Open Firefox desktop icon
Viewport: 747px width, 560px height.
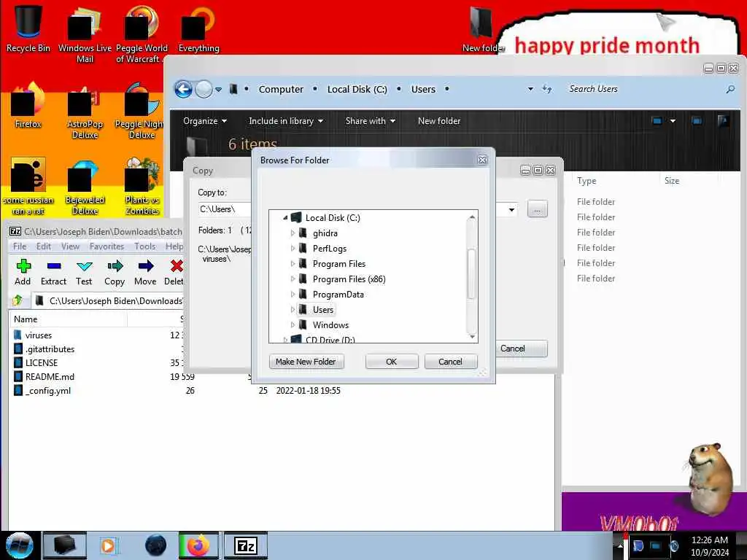pos(28,106)
